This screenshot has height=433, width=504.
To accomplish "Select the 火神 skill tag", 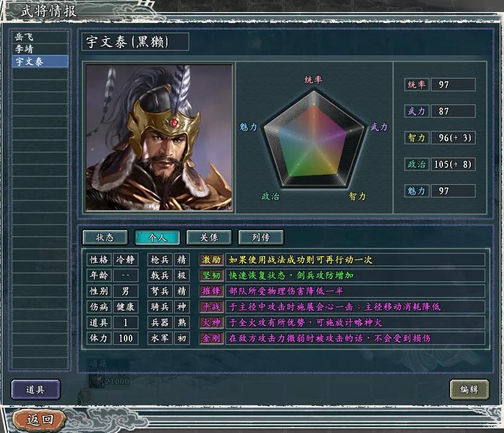I will 211,322.
